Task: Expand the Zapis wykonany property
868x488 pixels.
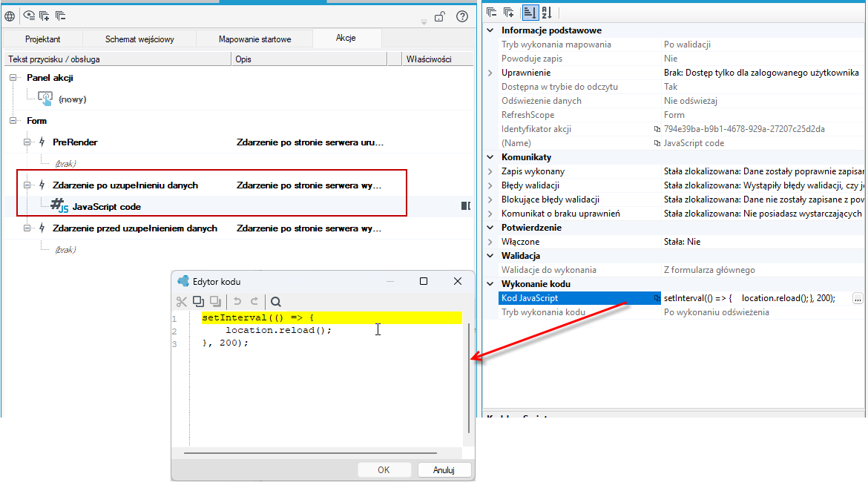Action: pyautogui.click(x=490, y=171)
